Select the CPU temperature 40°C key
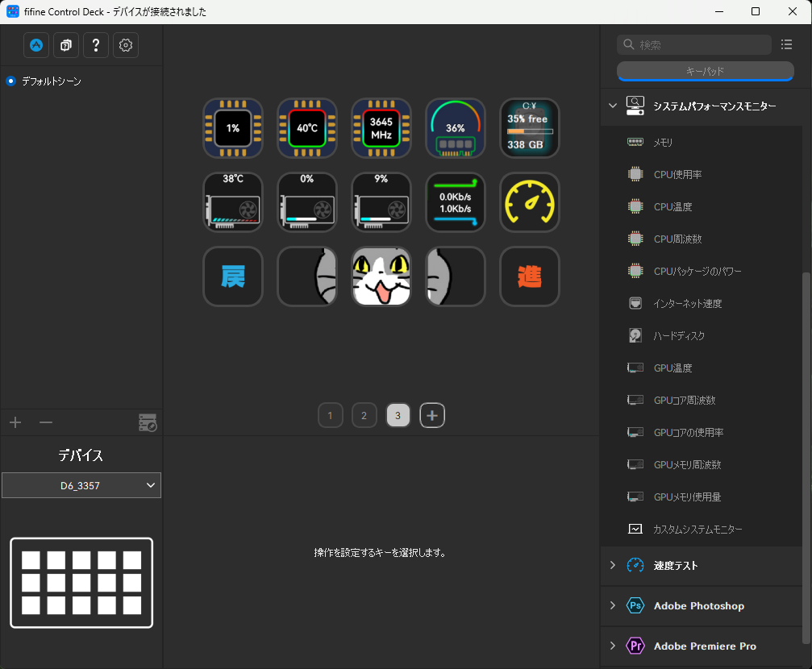Viewport: 812px width, 669px height. coord(307,128)
